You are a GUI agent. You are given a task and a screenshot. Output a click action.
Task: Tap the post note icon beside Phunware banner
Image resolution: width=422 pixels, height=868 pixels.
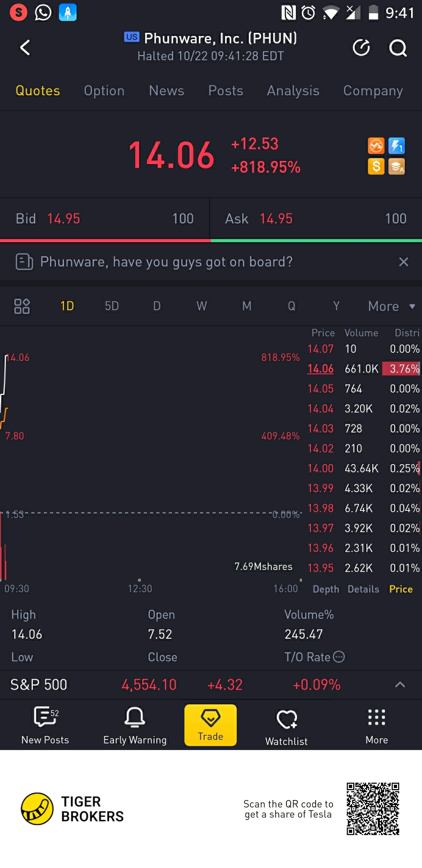(x=24, y=262)
